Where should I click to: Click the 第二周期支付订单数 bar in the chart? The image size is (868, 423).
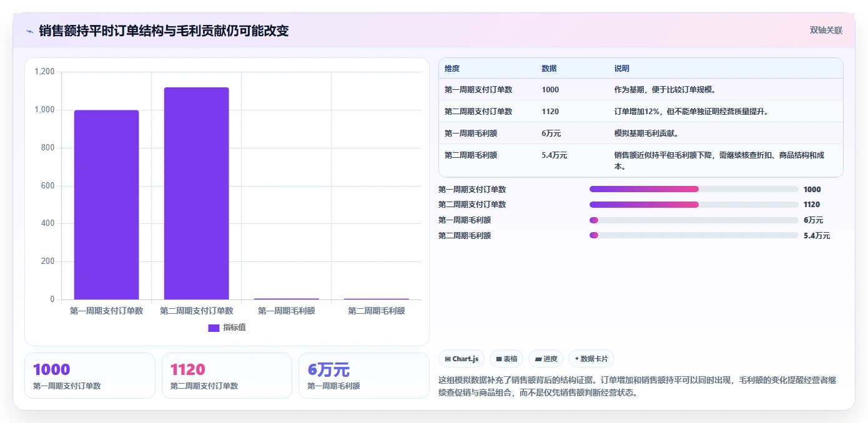[196, 193]
